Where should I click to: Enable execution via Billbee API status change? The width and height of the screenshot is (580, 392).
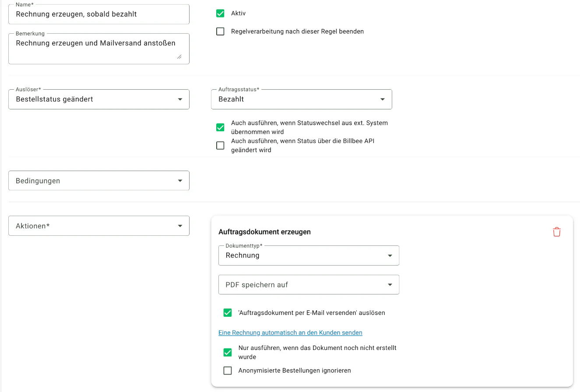coord(220,145)
